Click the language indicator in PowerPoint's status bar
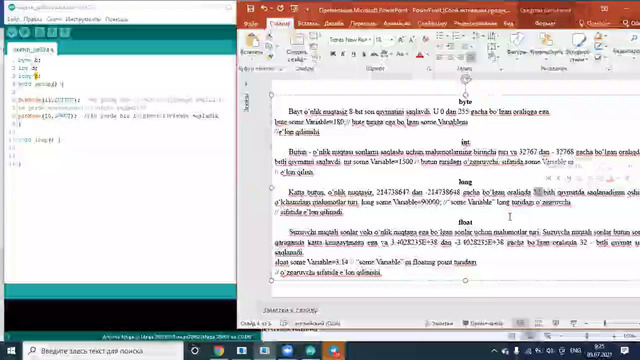640x360 pixels. (x=317, y=323)
